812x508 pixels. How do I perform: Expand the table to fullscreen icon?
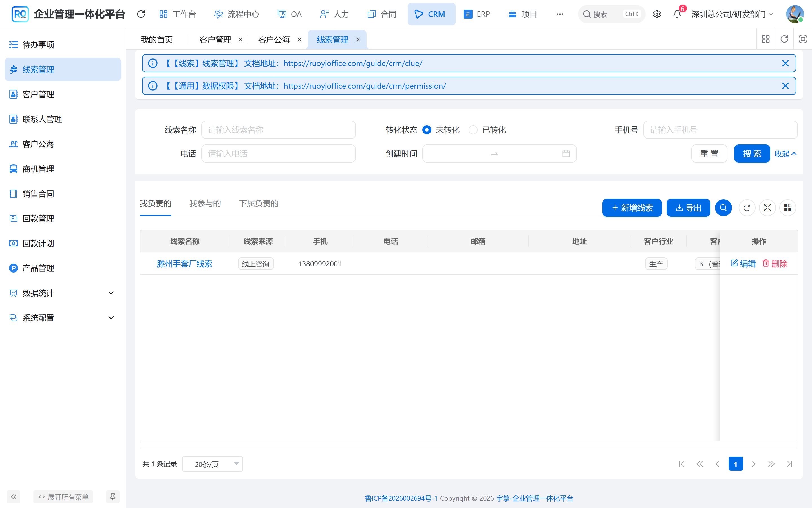pos(767,208)
